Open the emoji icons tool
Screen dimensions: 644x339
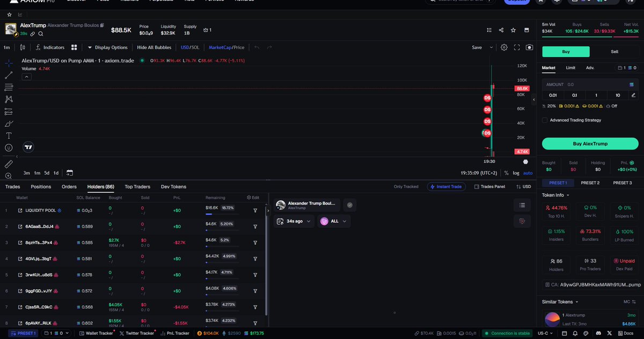(x=9, y=148)
